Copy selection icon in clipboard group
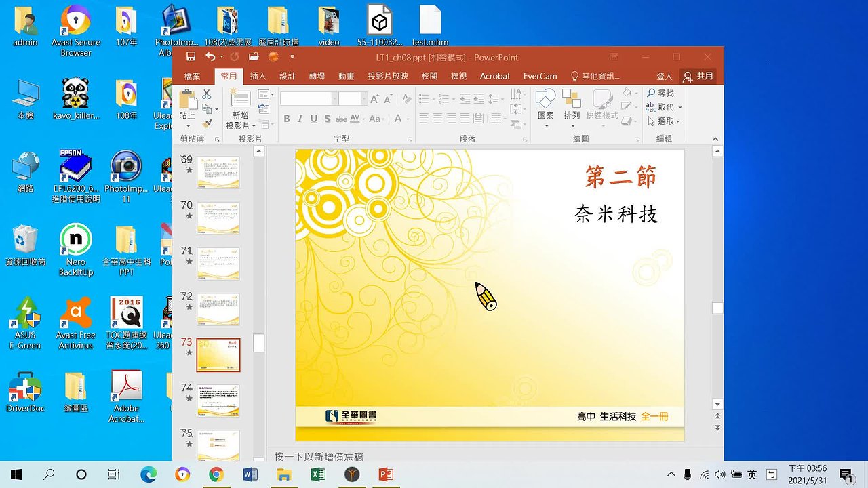 (207, 108)
